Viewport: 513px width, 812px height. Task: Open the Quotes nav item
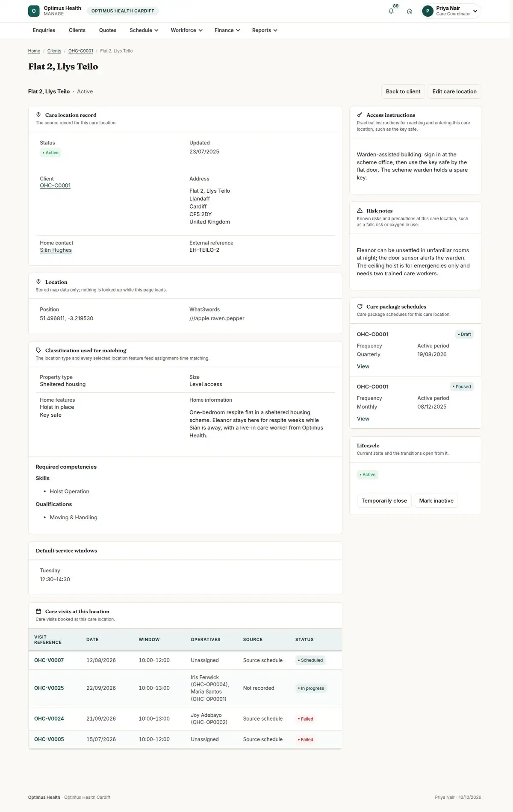coord(108,30)
